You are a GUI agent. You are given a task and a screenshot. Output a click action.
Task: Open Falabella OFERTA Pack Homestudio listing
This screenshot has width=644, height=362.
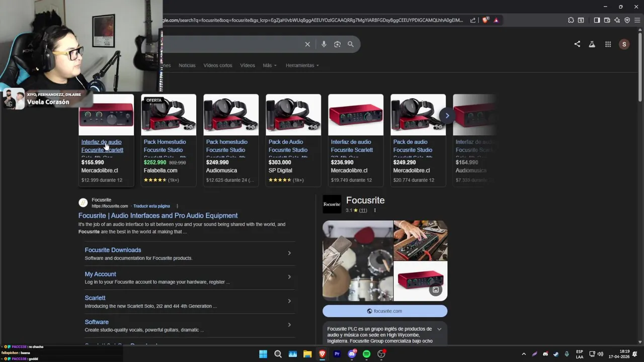point(169,140)
